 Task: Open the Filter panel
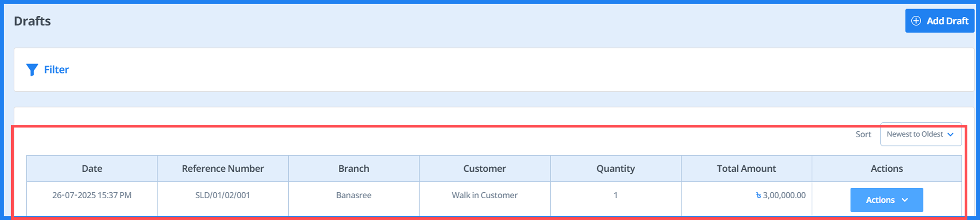[56, 69]
